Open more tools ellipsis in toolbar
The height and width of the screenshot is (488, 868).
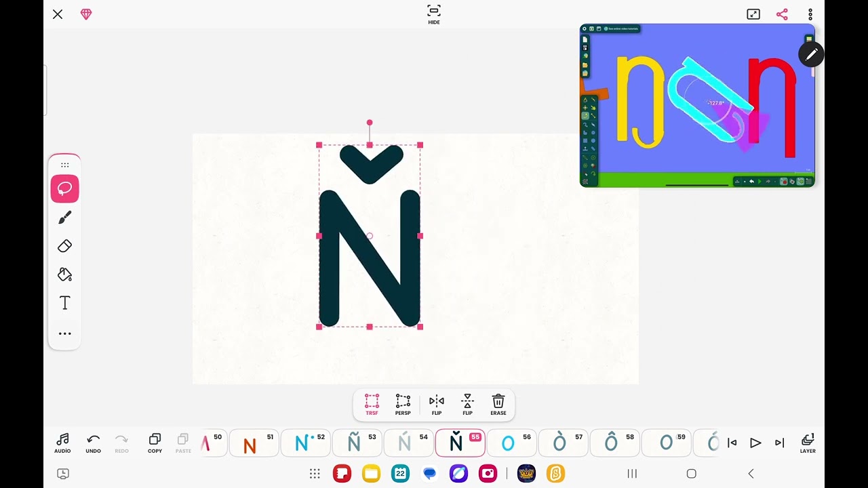pos(65,333)
